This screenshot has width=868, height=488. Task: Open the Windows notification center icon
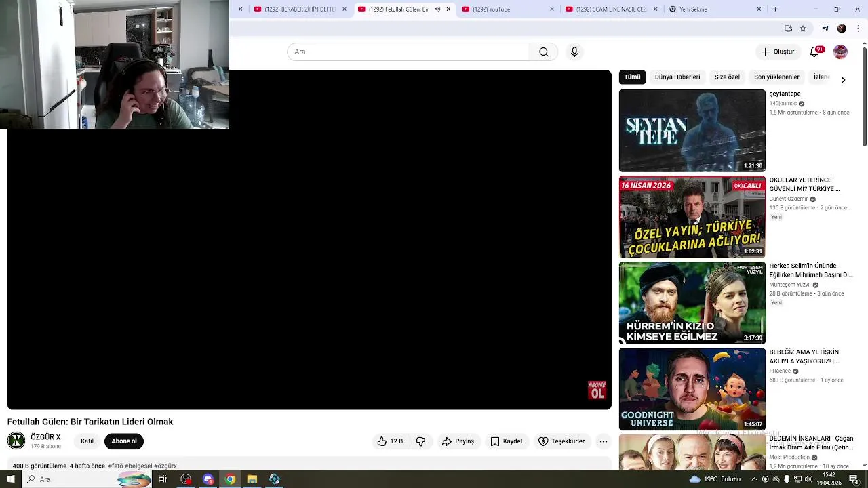pos(854,479)
